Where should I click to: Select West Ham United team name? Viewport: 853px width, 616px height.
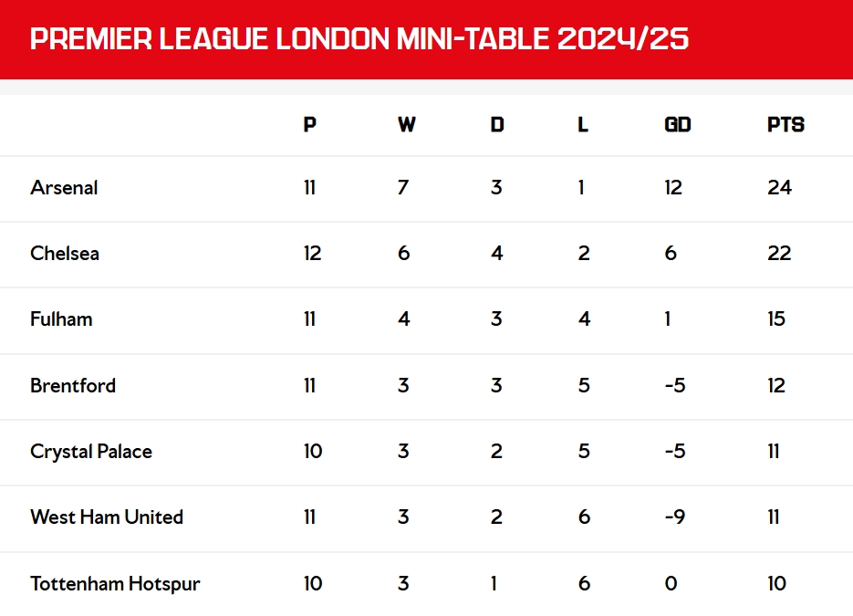(107, 517)
